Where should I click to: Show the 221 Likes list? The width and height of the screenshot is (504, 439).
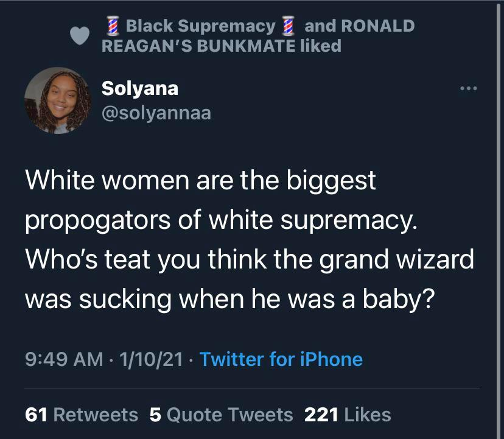click(x=347, y=415)
